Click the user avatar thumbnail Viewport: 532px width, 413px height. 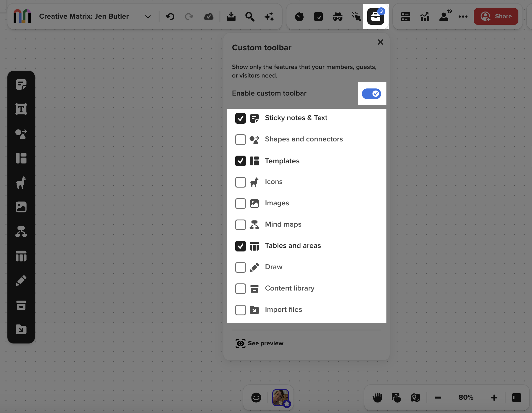[x=280, y=398]
